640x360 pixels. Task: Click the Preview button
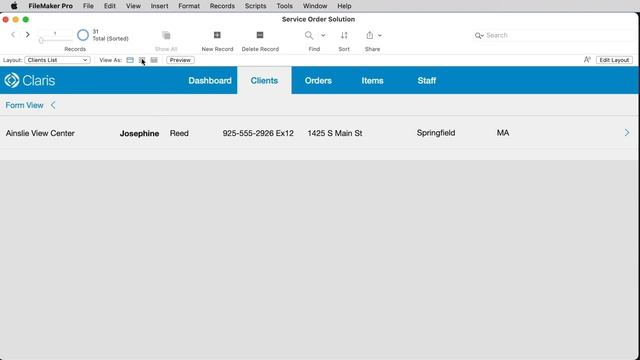click(180, 60)
